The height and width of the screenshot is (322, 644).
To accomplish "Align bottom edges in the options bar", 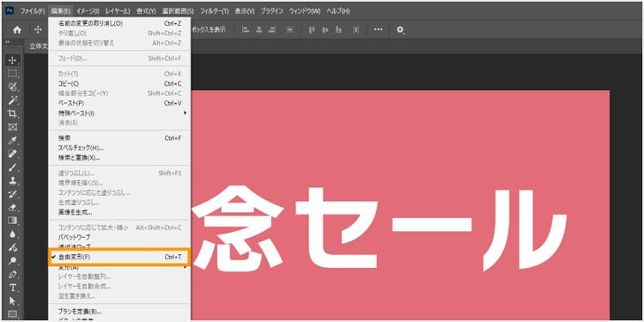I will pyautogui.click(x=338, y=29).
